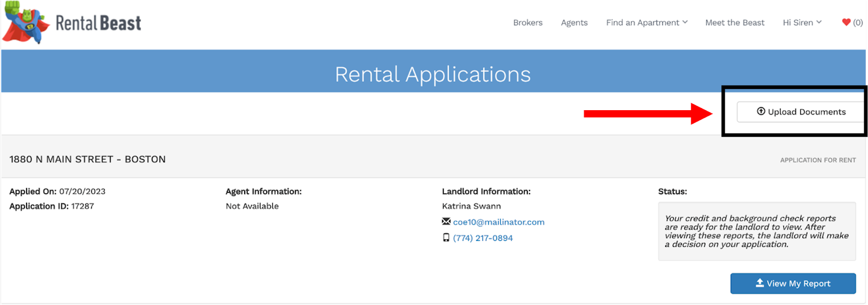Image resolution: width=868 pixels, height=305 pixels.
Task: Click the Rental Beast wordmark text
Action: pyautogui.click(x=98, y=23)
